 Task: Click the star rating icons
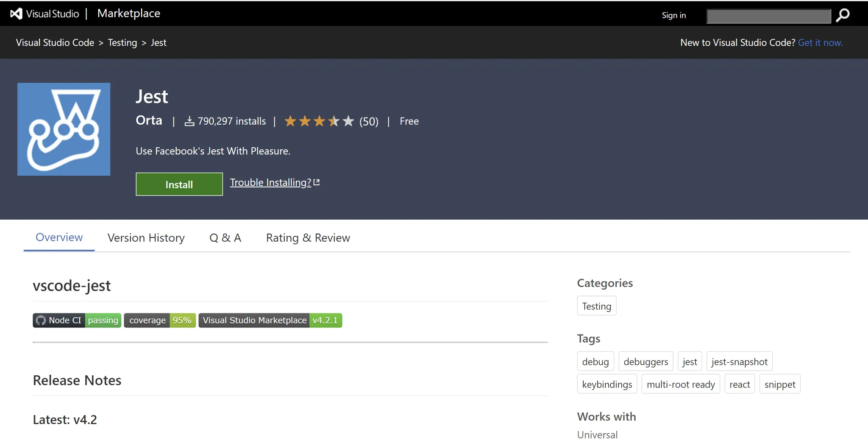coord(319,121)
